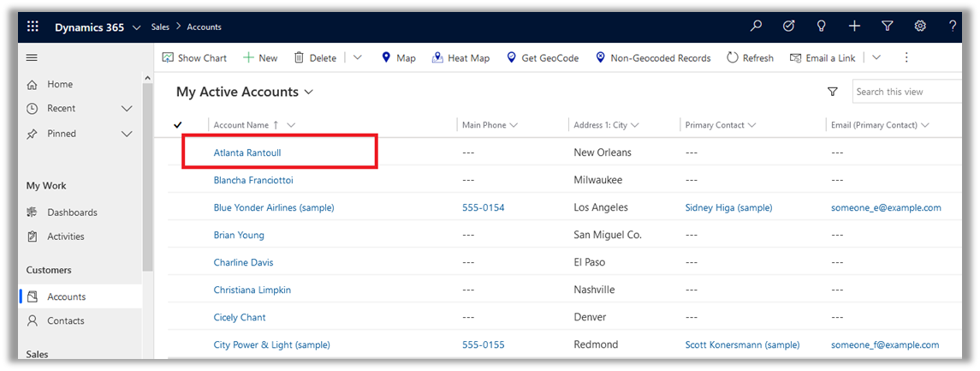Open the Atlanta Rantoull account link

pos(247,153)
